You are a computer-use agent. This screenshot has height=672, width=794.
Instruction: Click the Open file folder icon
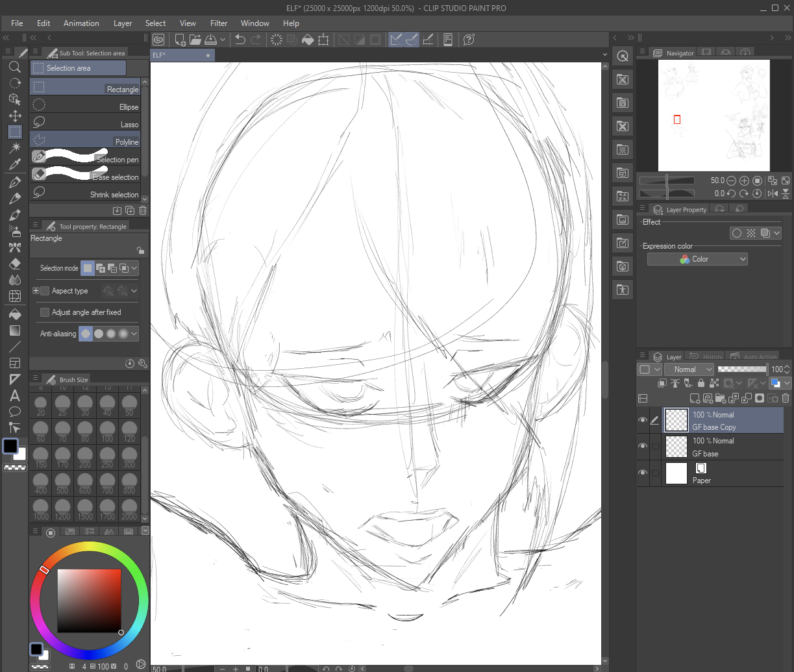195,40
